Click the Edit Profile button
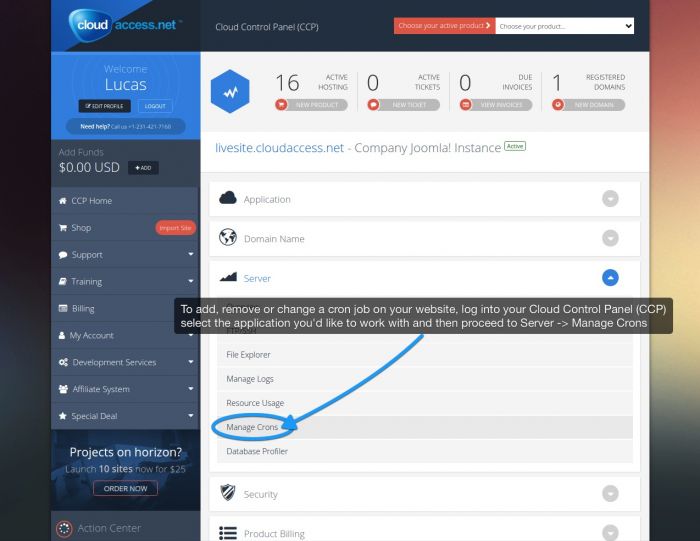The height and width of the screenshot is (541, 700). coord(104,106)
